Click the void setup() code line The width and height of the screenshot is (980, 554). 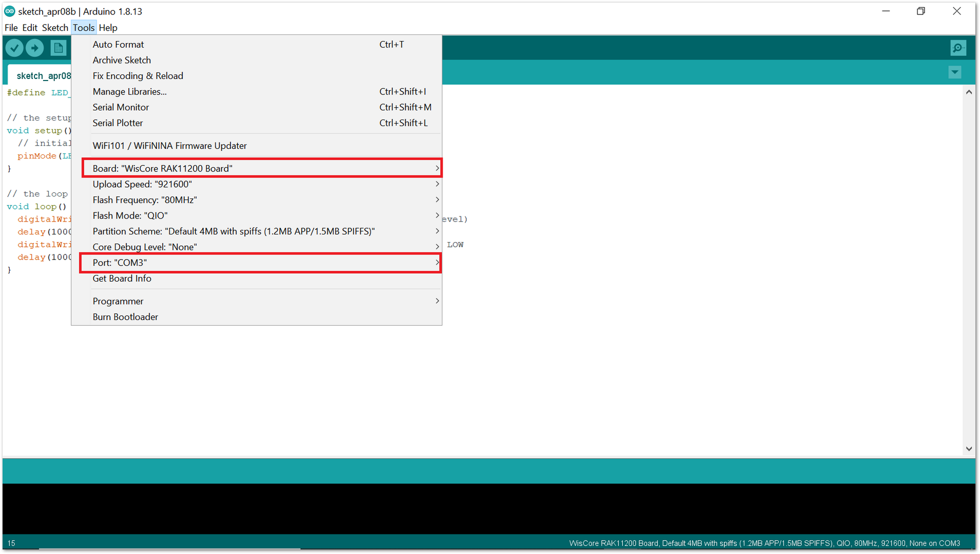[39, 131]
